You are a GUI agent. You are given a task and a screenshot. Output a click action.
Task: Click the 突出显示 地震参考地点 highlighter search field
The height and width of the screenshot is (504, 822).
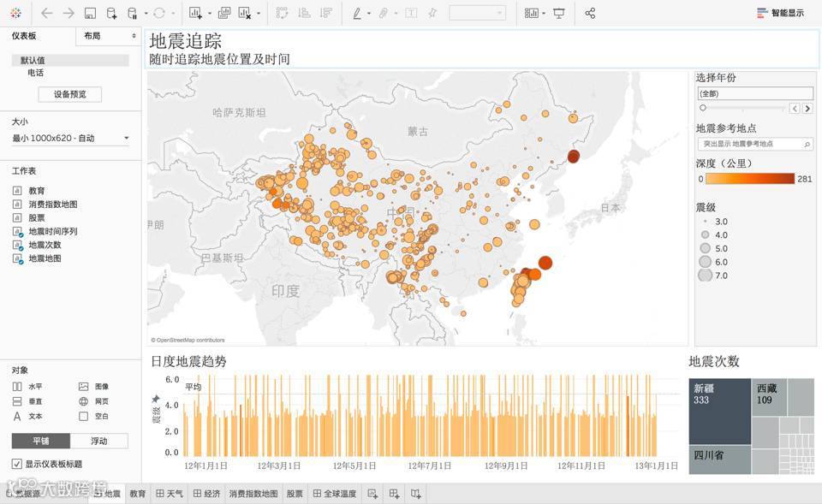coord(755,144)
